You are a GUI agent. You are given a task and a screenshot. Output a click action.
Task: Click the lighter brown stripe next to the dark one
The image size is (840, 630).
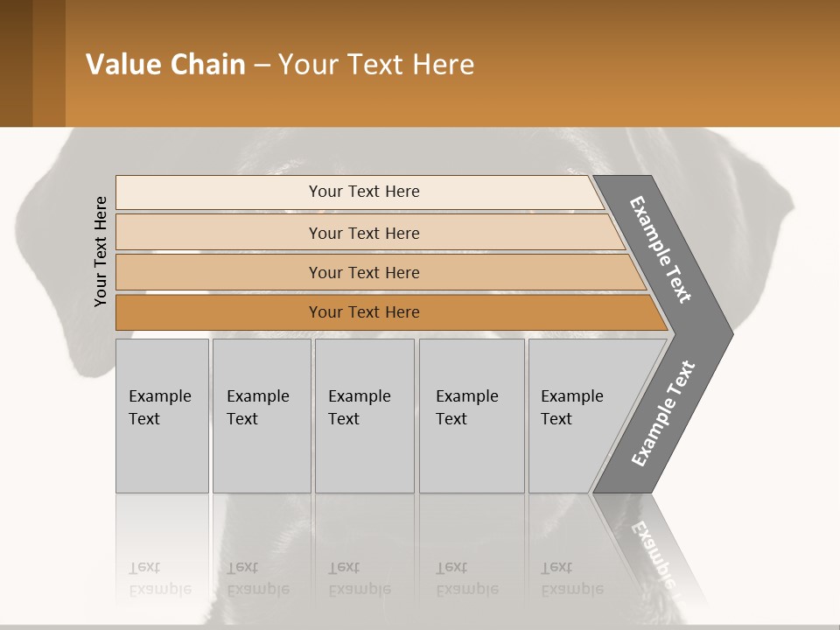pos(49,63)
